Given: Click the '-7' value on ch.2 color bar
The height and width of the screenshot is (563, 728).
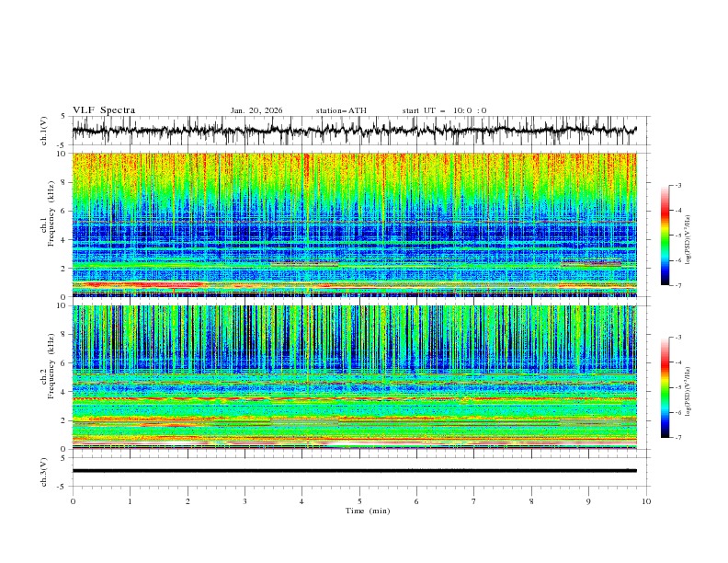Looking at the screenshot, I should 677,437.
